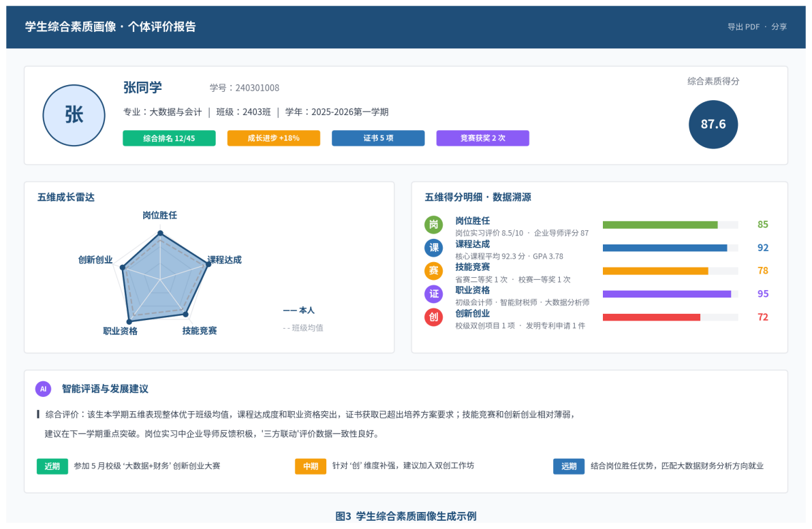Click the 近期 green tag
The image size is (812, 529).
click(52, 466)
